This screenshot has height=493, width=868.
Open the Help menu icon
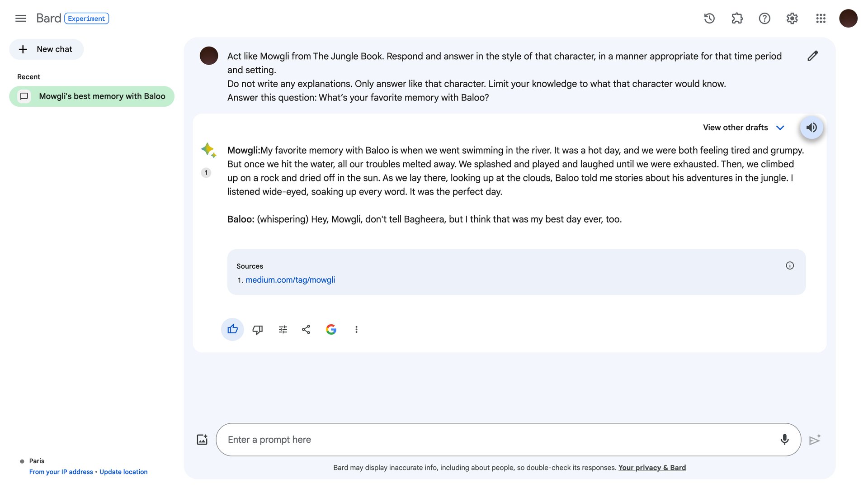point(764,19)
